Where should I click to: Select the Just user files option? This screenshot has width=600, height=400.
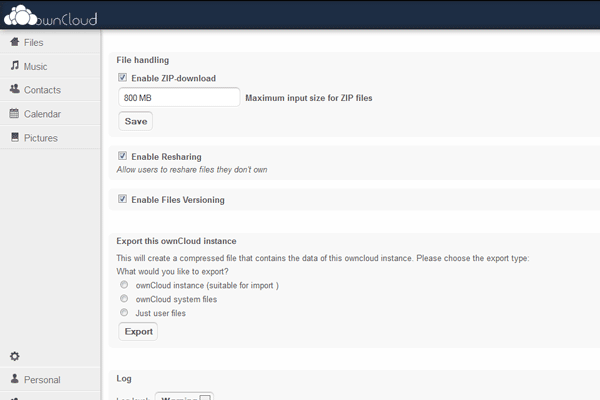124,313
